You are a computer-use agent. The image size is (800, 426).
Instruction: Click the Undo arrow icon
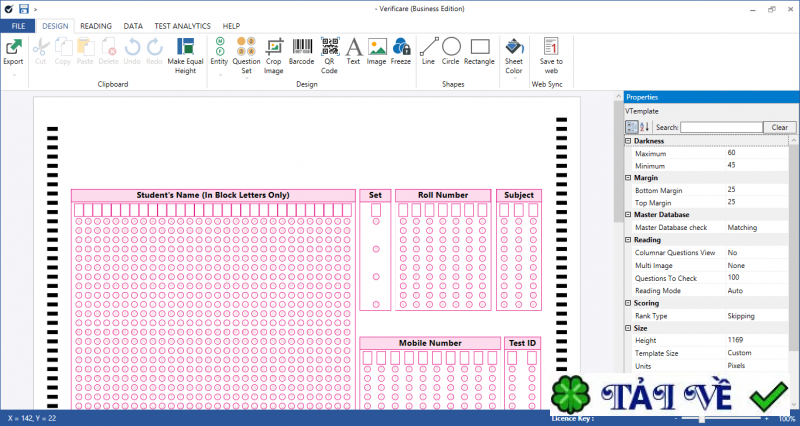click(132, 47)
